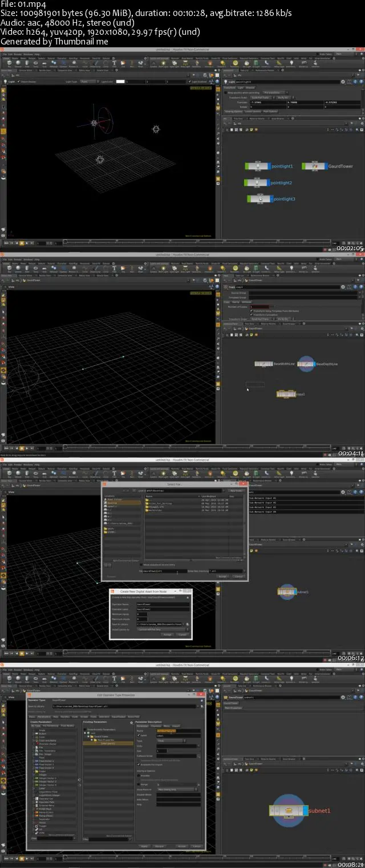Open Channels tab in Parameter Description
This screenshot has width=365, height=868.
point(156,726)
